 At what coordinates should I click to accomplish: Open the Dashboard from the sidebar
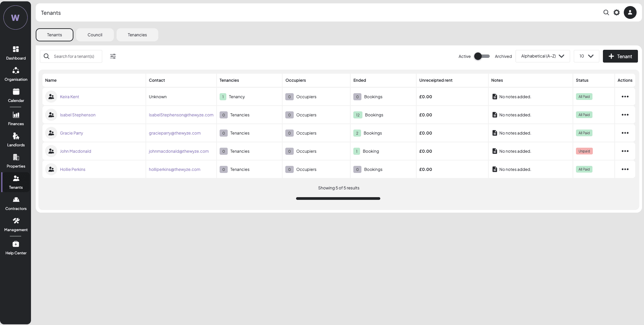click(16, 53)
